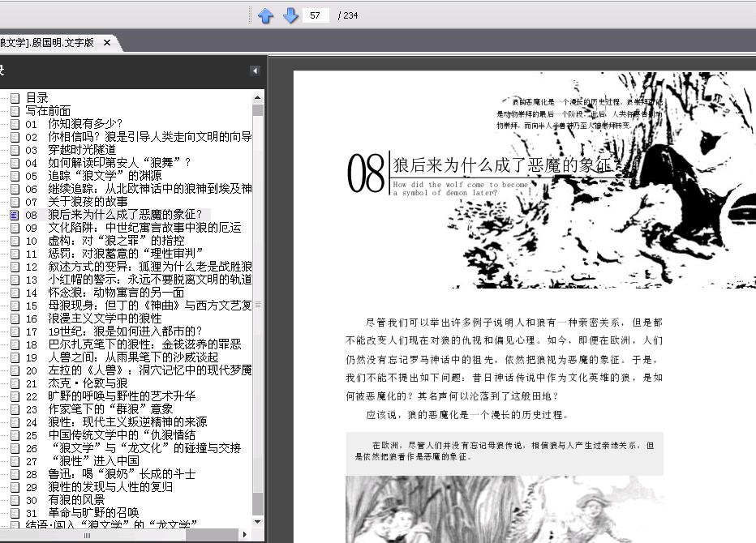756x543 pixels.
Task: Go to previous page with up arrow
Action: 266,15
